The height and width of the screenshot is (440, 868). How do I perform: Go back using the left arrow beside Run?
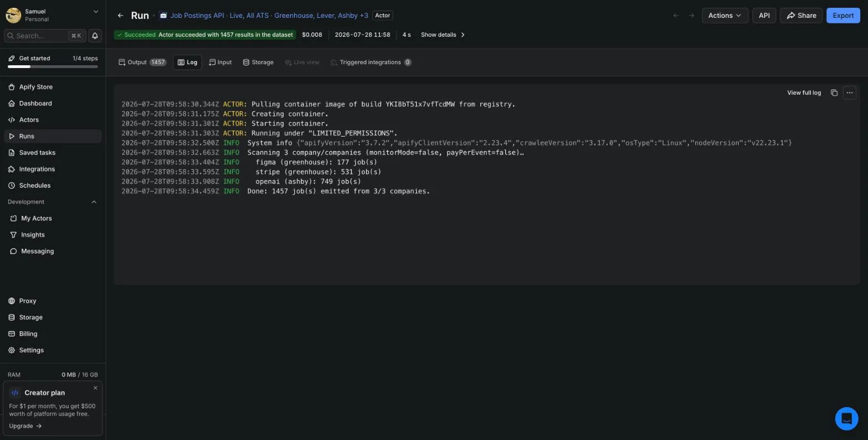[120, 16]
